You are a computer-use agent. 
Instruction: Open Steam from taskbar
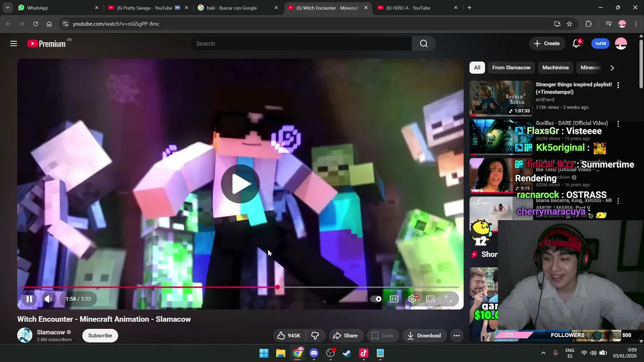point(347,353)
